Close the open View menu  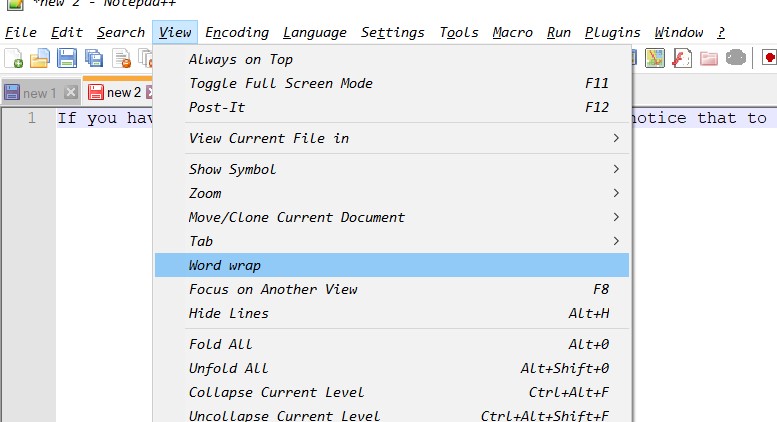175,33
